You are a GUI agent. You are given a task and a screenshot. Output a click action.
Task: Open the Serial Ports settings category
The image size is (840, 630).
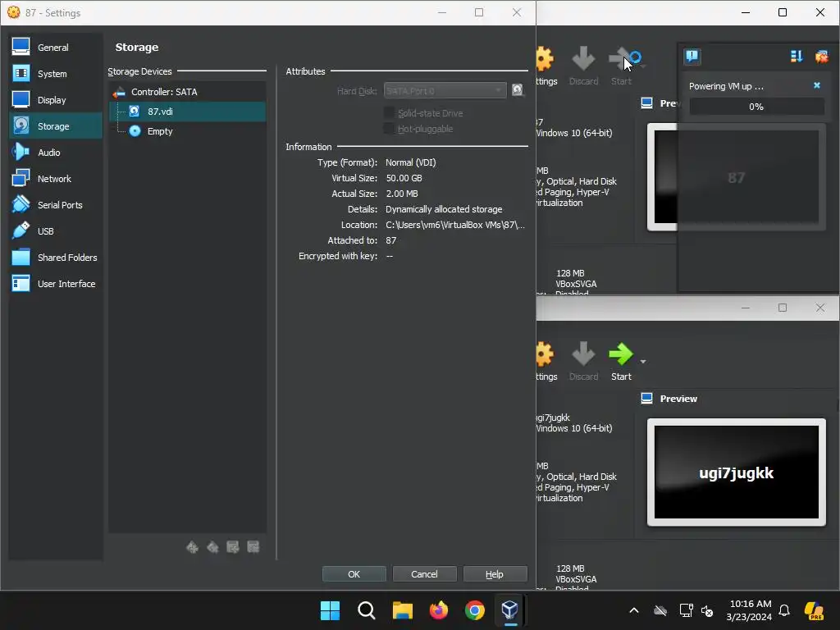[55, 204]
